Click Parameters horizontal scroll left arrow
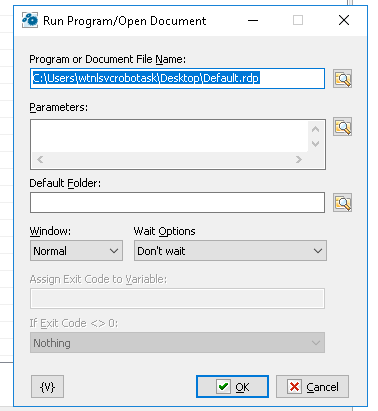 pyautogui.click(x=40, y=160)
